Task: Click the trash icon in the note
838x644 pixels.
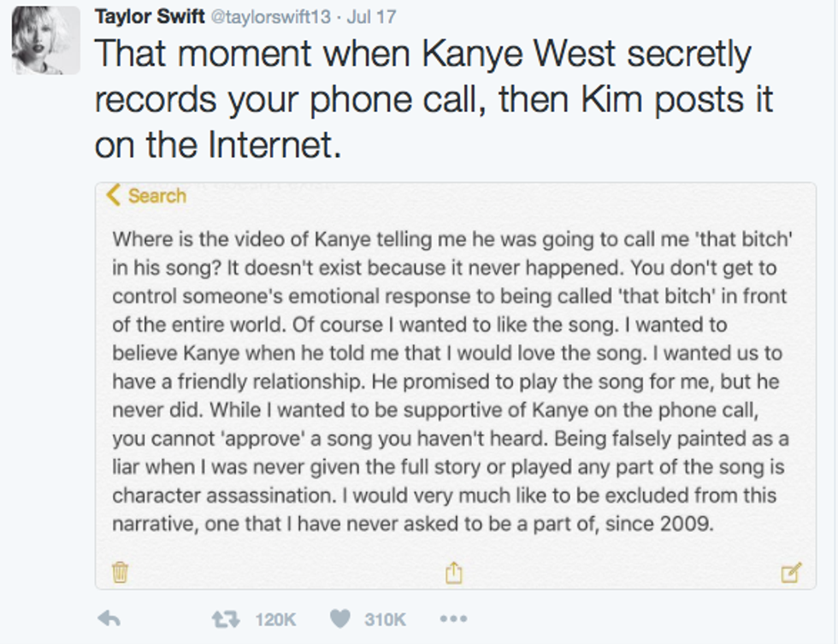Action: pos(121,571)
